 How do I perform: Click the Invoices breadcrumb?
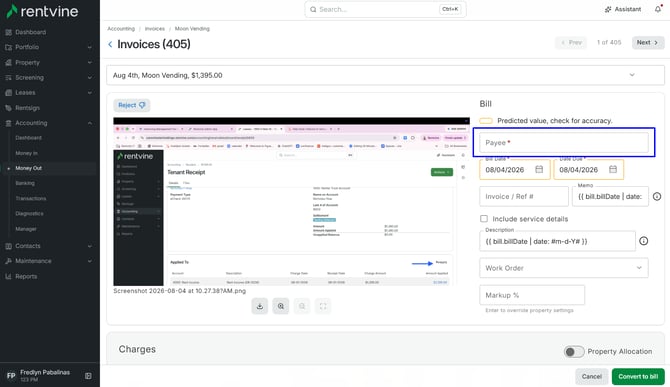(x=155, y=29)
